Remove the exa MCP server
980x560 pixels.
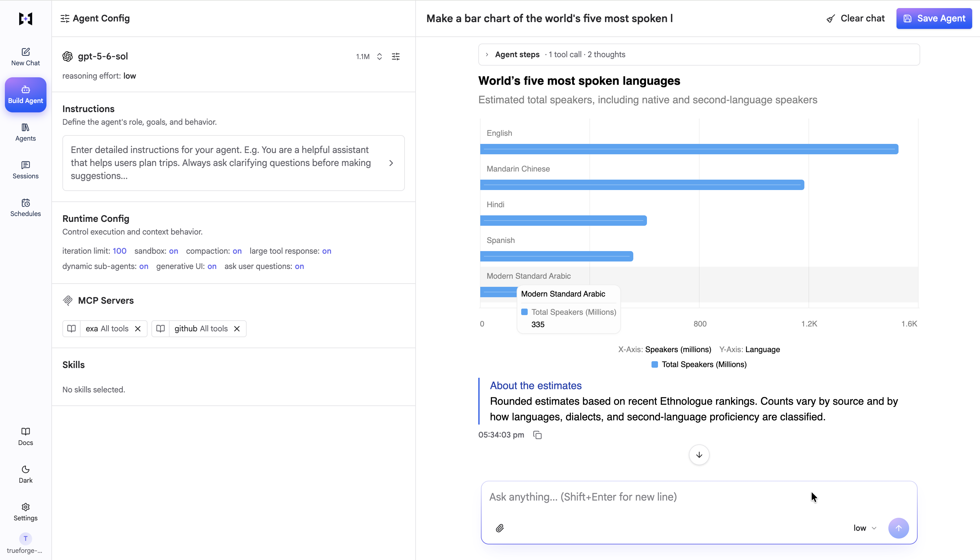click(x=138, y=328)
